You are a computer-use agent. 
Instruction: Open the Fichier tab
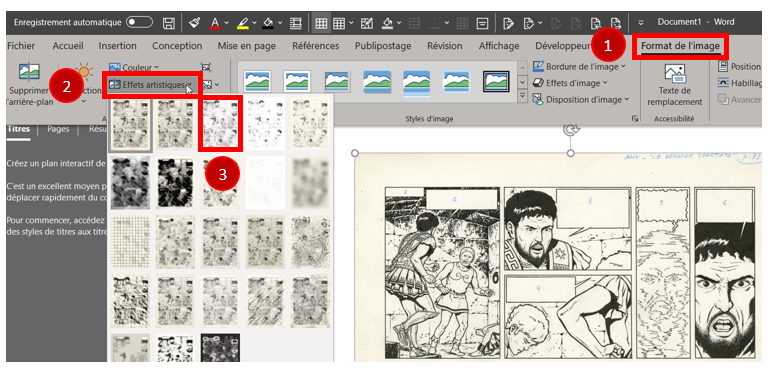tap(21, 46)
